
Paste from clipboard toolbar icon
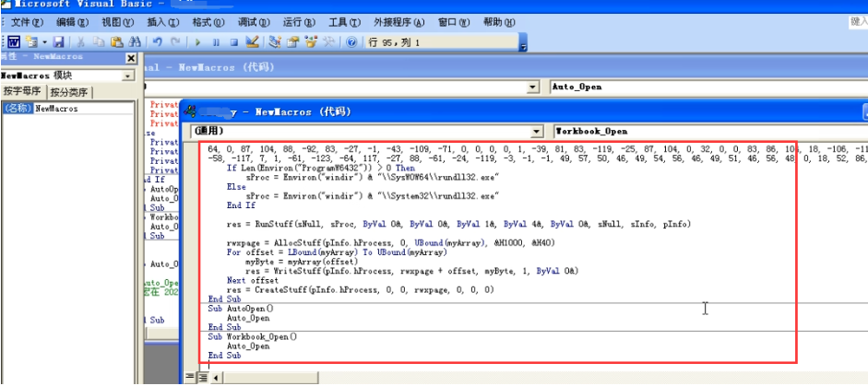tap(116, 42)
